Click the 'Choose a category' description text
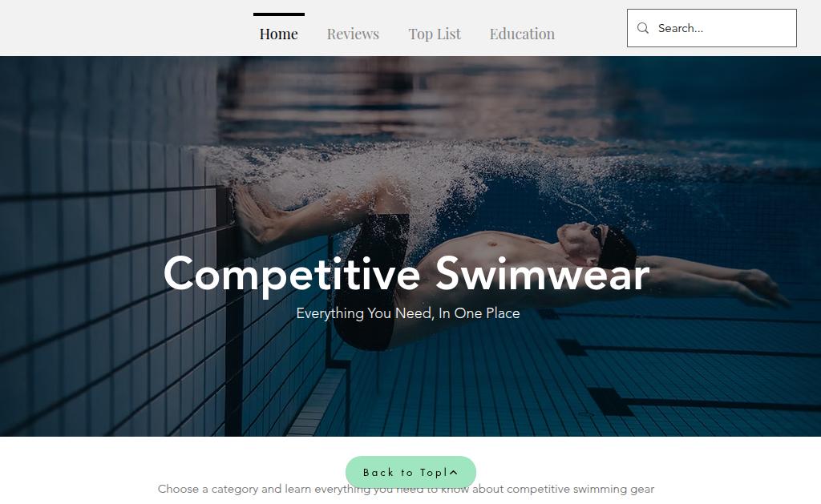This screenshot has height=504, width=821. point(406,489)
